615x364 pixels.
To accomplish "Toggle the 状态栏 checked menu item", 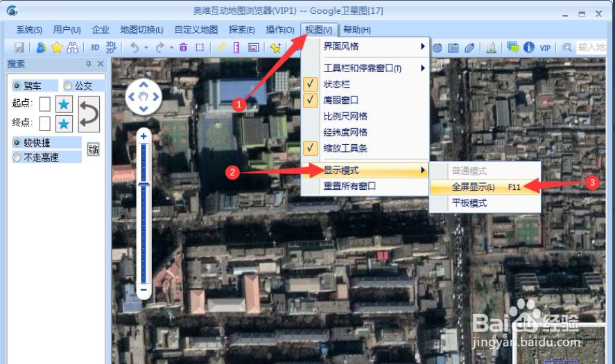I will (x=365, y=85).
